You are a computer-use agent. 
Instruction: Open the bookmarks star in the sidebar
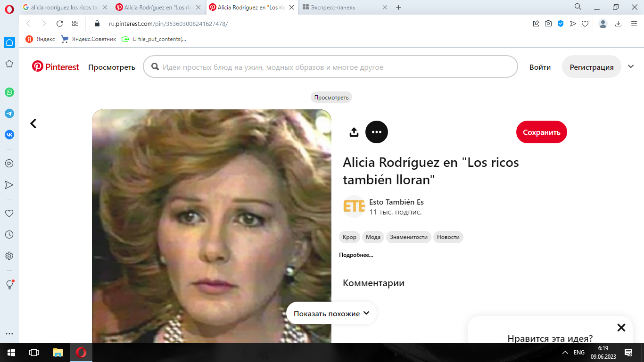point(9,64)
